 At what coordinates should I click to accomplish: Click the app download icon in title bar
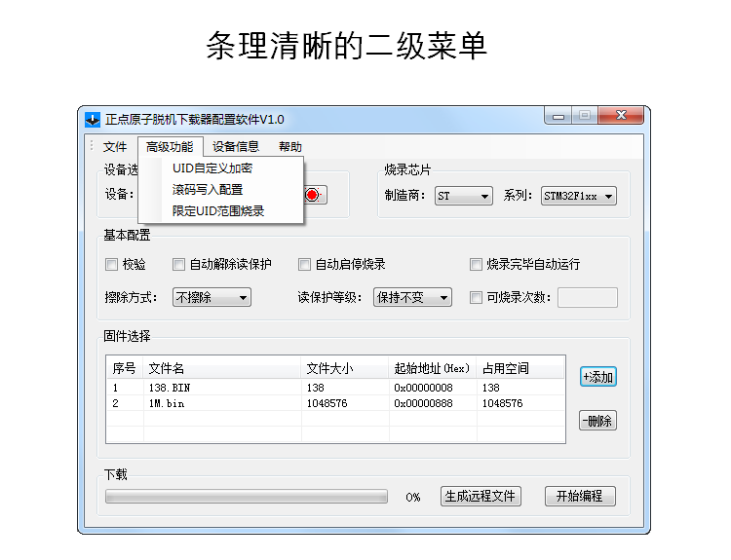93,120
